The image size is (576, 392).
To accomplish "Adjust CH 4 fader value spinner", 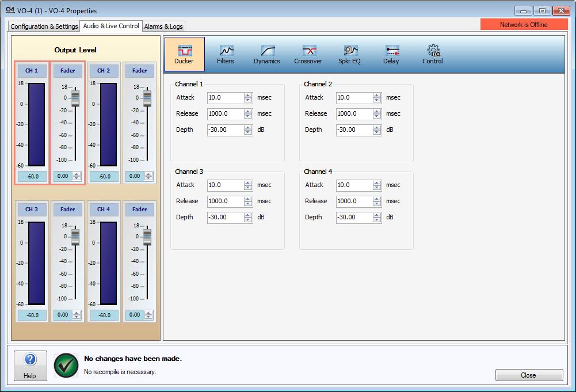I will 148,315.
